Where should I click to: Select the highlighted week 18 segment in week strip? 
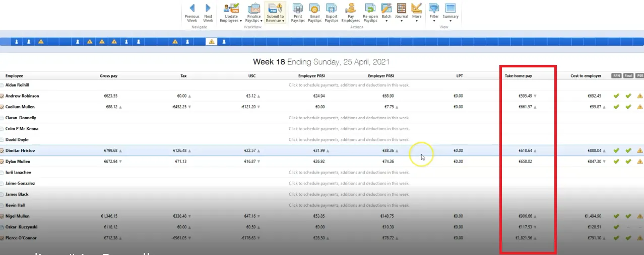(x=212, y=42)
